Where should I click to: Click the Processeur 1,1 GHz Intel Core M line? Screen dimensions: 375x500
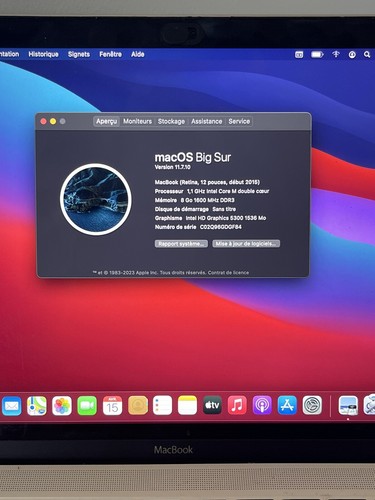[212, 191]
